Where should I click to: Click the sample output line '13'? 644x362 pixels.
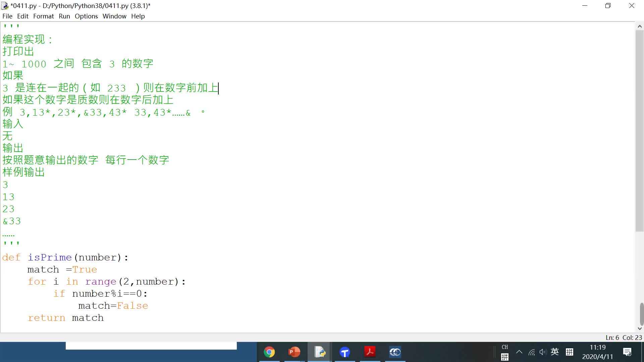pos(8,197)
